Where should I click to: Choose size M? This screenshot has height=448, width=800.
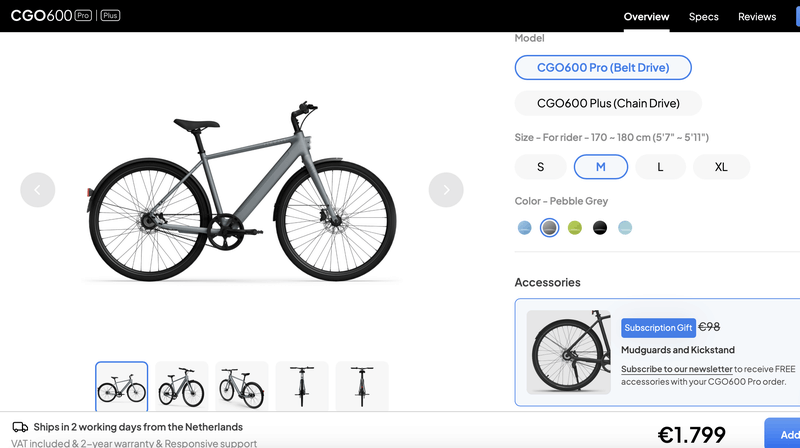pos(601,167)
